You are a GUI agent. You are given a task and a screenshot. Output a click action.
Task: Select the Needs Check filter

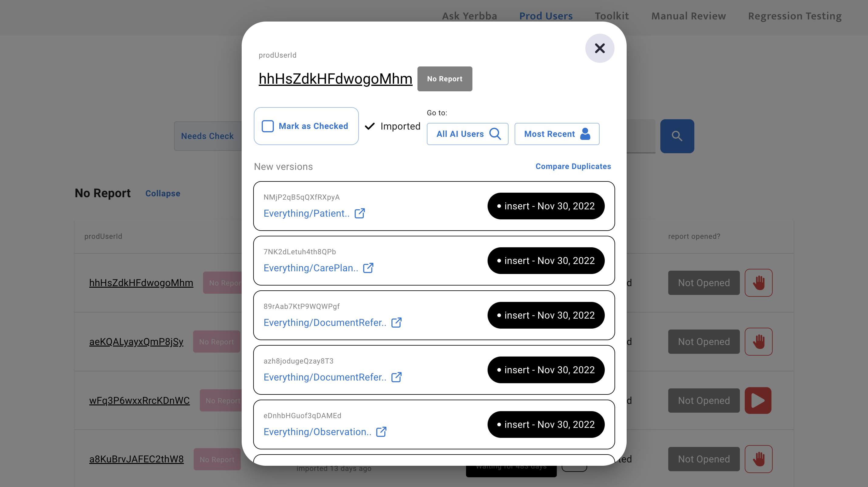tap(207, 136)
